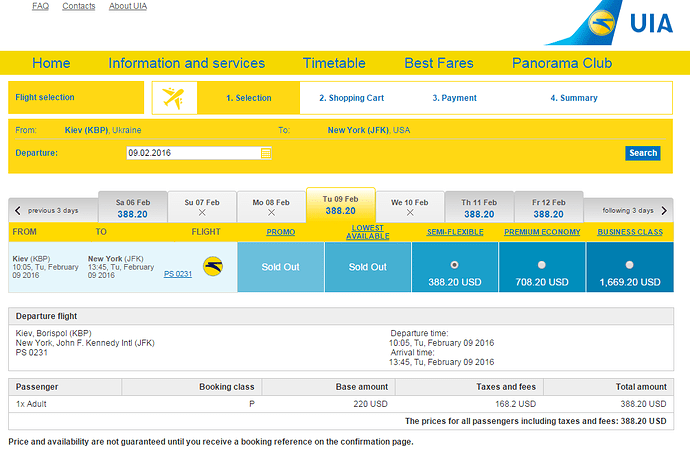Select step 1. Selection tab
The width and height of the screenshot is (690, 459).
249,98
